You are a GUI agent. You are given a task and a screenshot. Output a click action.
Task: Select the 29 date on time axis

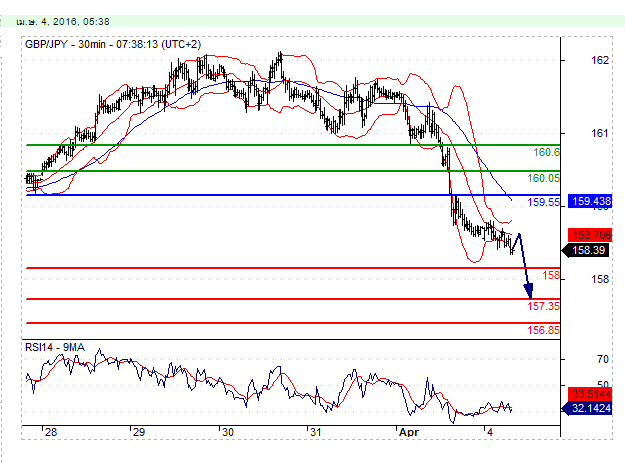pos(139,432)
